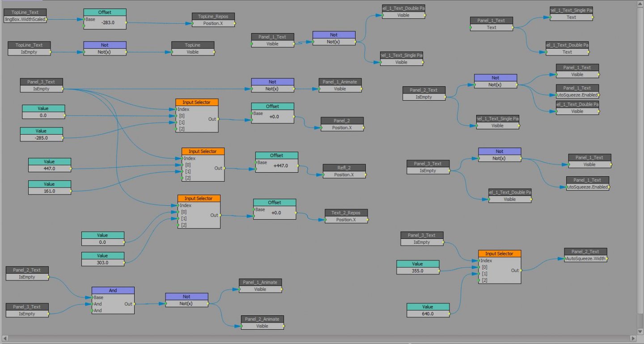This screenshot has height=344, width=644.
Task: Select the TopLine_Text IsEmpty node
Action: (x=29, y=48)
